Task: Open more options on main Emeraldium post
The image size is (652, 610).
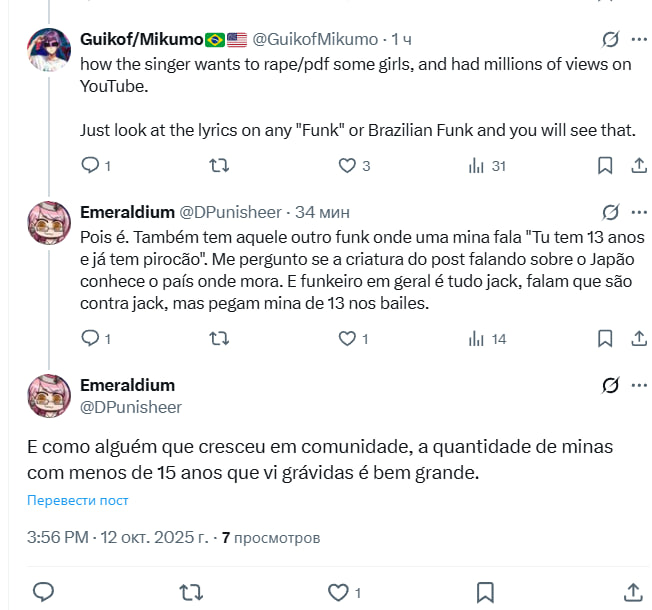Action: coord(637,386)
